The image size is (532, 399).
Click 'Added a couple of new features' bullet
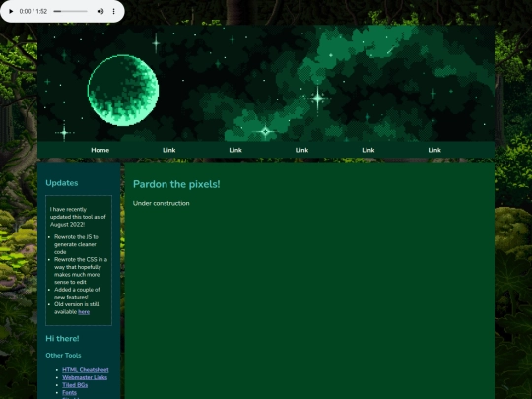pyautogui.click(x=77, y=294)
